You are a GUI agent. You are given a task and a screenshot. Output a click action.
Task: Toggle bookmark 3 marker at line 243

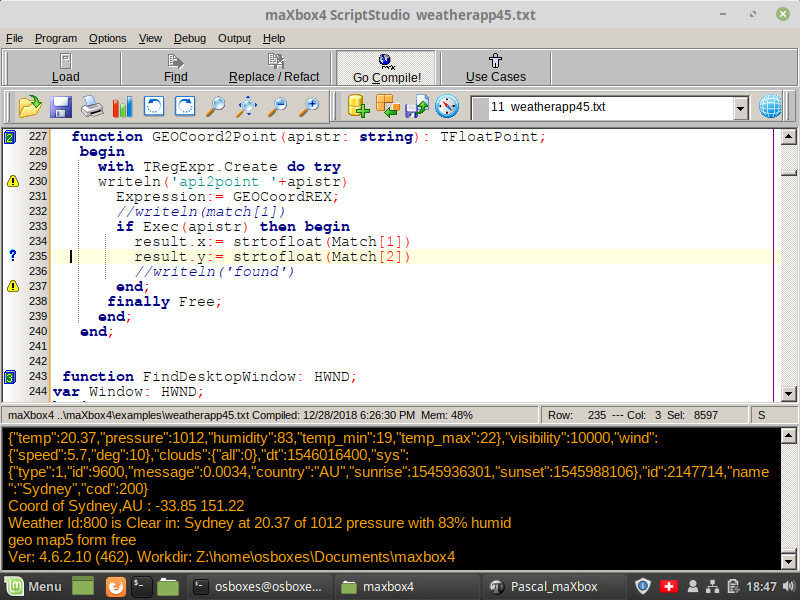pyautogui.click(x=10, y=377)
